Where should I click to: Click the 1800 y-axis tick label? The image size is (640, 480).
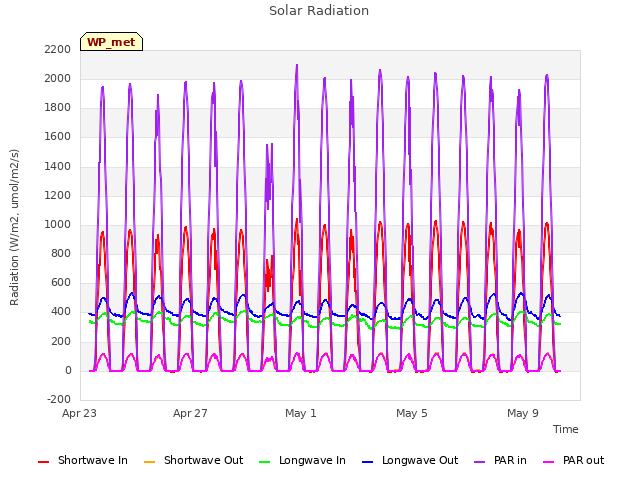tap(58, 108)
